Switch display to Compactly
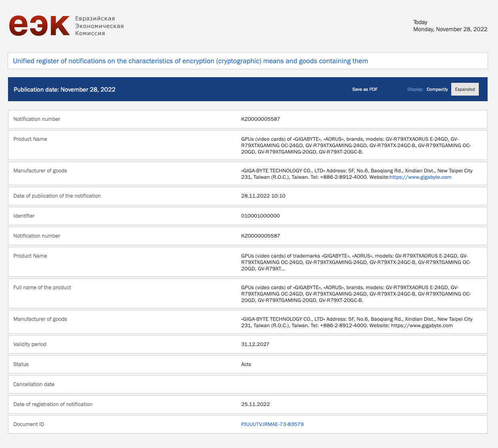The height and width of the screenshot is (448, 498). click(437, 89)
